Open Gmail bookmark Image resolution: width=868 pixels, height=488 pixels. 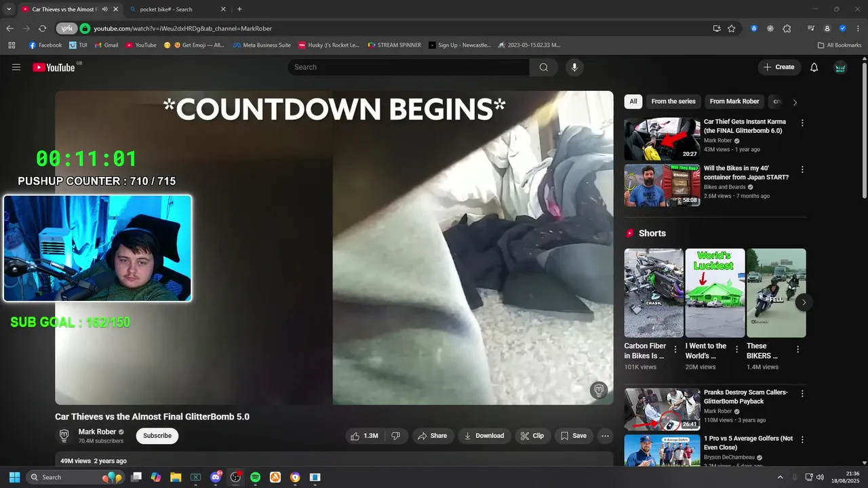click(x=106, y=45)
